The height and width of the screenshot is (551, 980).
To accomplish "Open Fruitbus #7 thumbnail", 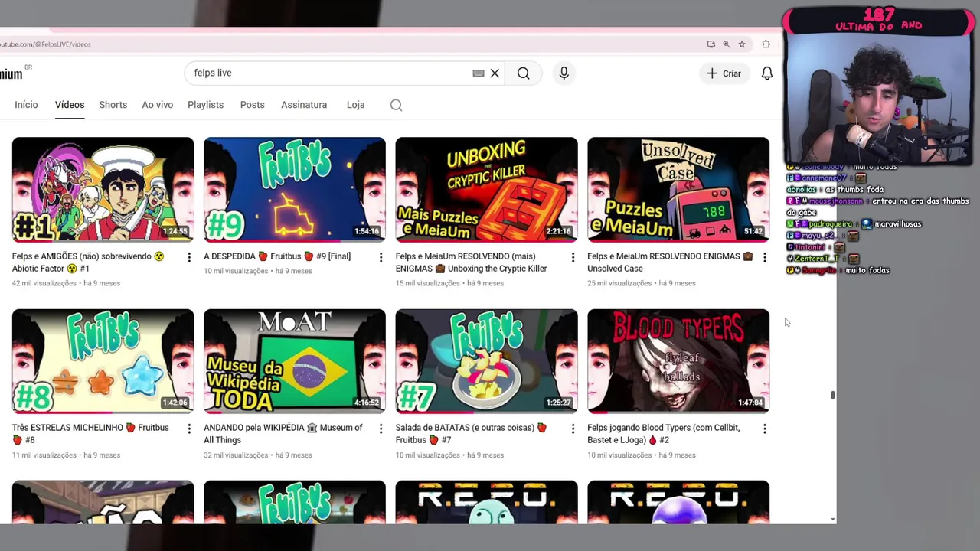I will [486, 361].
